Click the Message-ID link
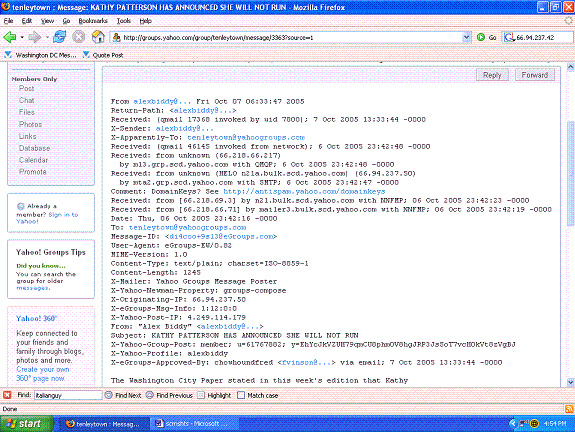Viewport: 575px width, 432px height. coord(221,237)
